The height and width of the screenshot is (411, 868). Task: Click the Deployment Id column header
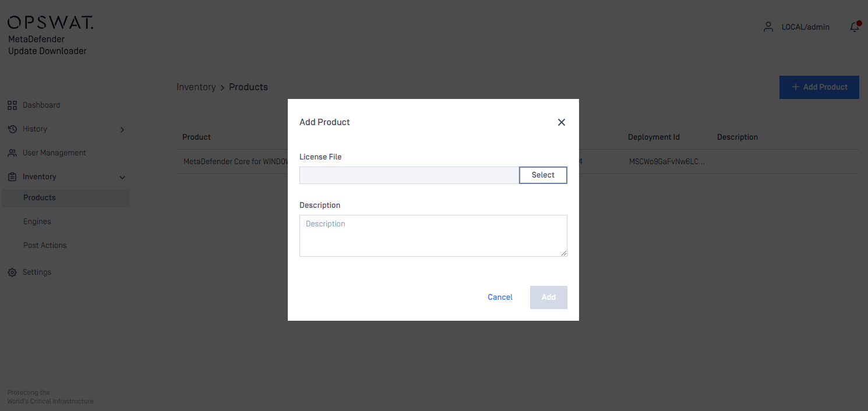654,137
